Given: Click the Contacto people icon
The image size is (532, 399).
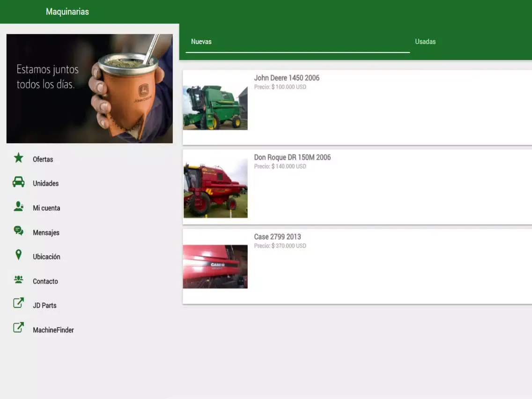Looking at the screenshot, I should coord(19,280).
